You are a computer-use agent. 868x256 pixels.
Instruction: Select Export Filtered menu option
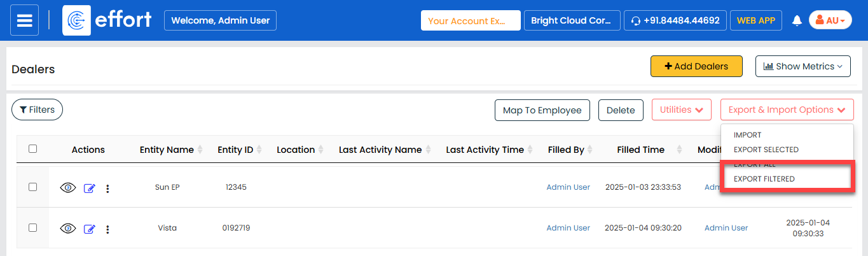(x=764, y=179)
